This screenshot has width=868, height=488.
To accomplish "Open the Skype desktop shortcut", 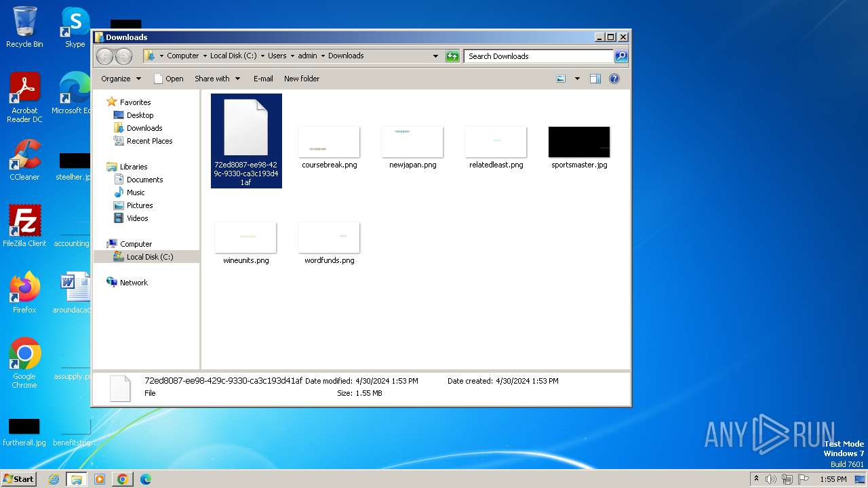I will click(75, 27).
